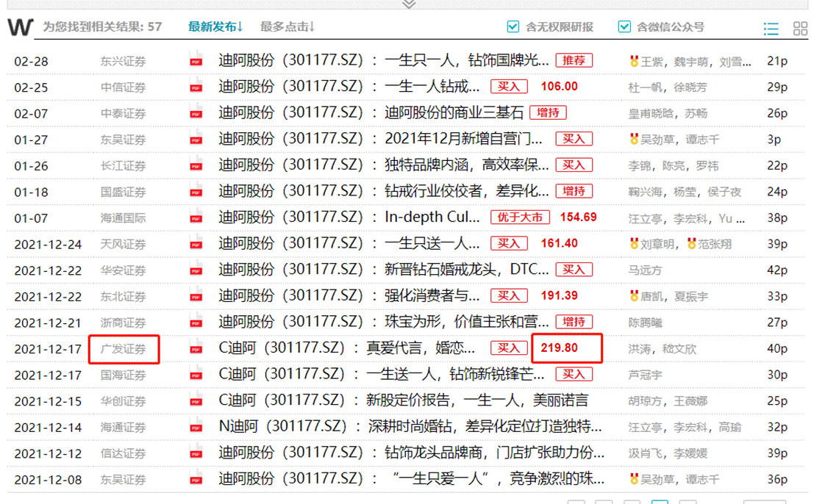Open PDF icon for 东吴证券 2021-12-08 report

(196, 477)
